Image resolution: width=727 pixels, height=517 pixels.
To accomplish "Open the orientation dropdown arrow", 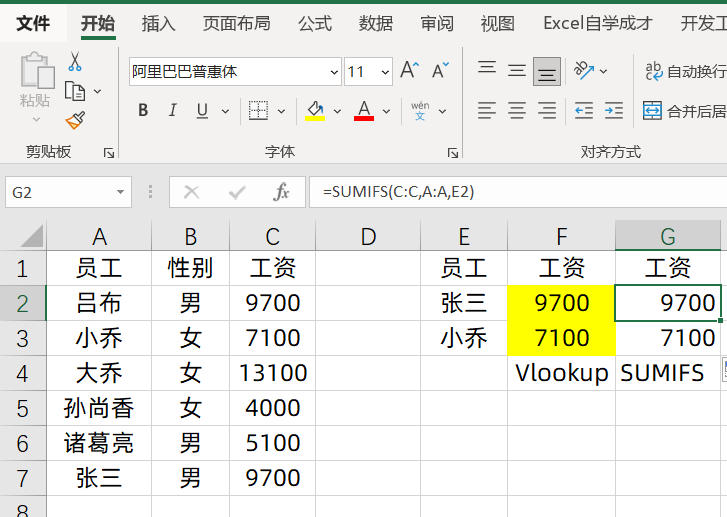I will coord(603,71).
